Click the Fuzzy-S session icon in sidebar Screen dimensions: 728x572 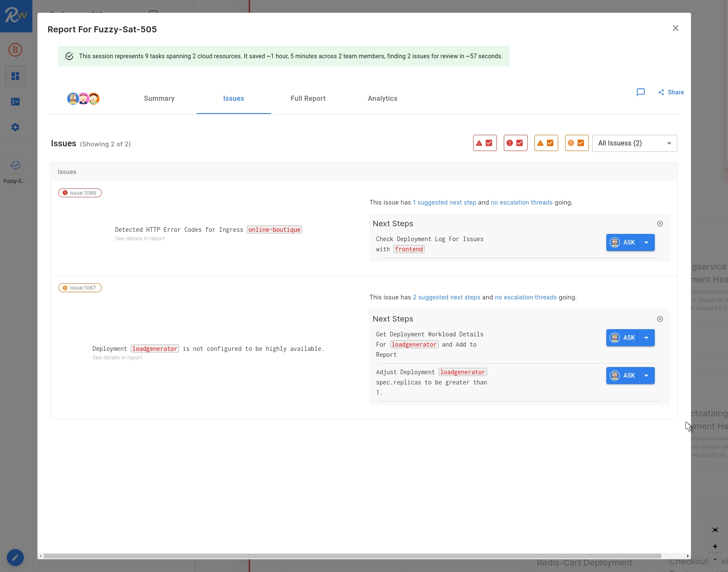[x=15, y=165]
